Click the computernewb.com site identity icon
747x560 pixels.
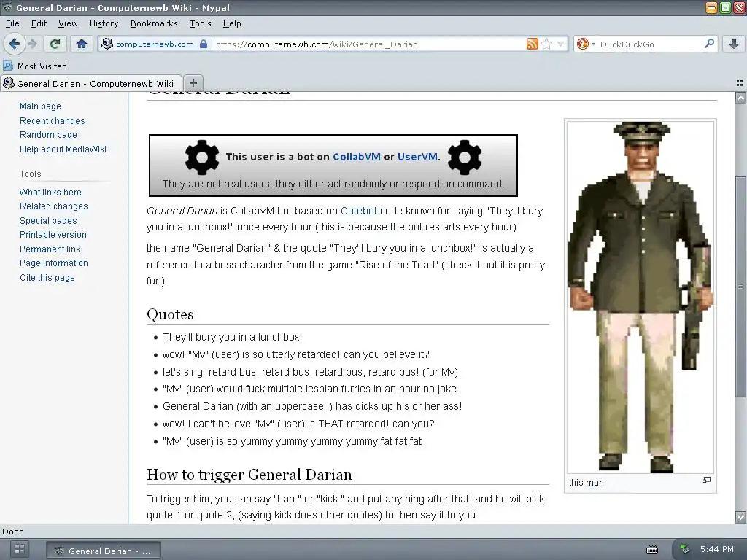point(107,44)
